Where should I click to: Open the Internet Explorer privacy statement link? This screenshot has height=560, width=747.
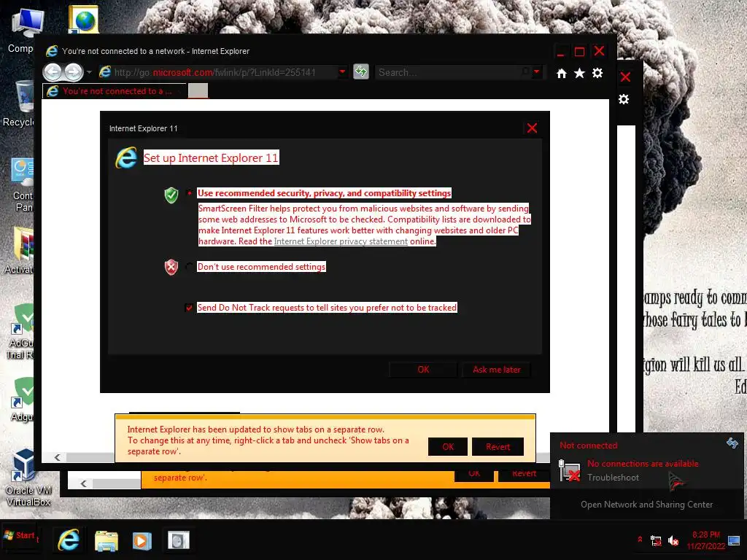pos(341,241)
